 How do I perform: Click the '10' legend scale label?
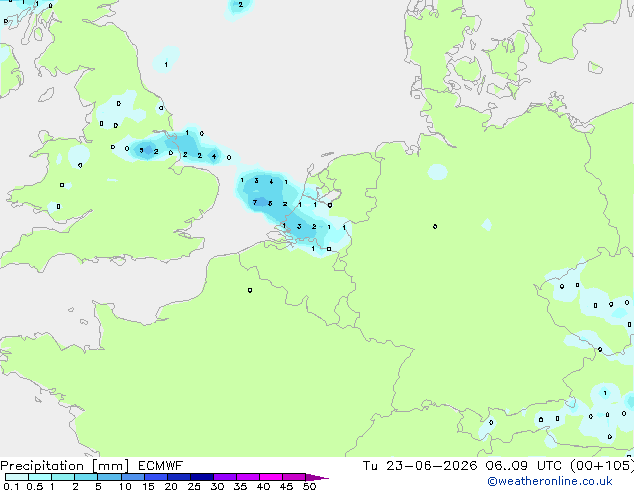125,486
